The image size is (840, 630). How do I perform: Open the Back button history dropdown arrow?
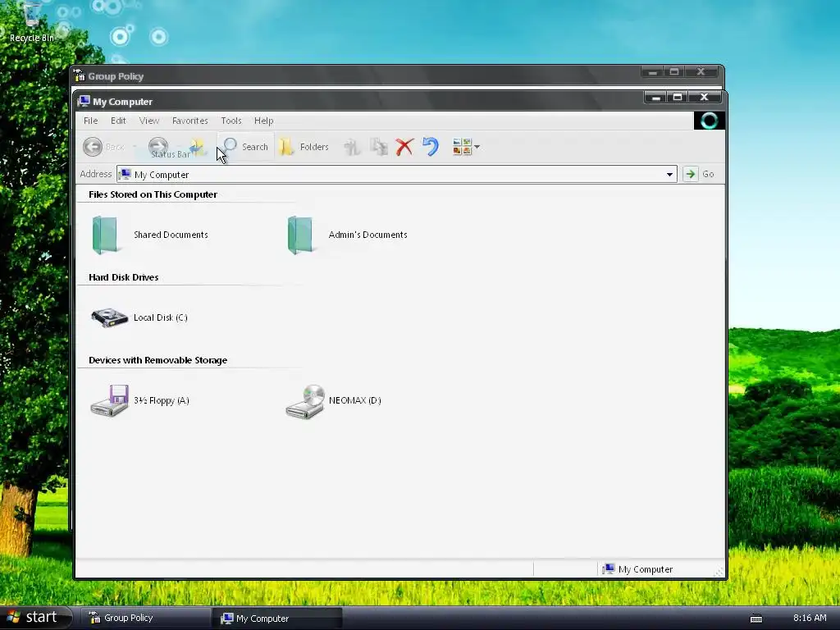pyautogui.click(x=135, y=147)
